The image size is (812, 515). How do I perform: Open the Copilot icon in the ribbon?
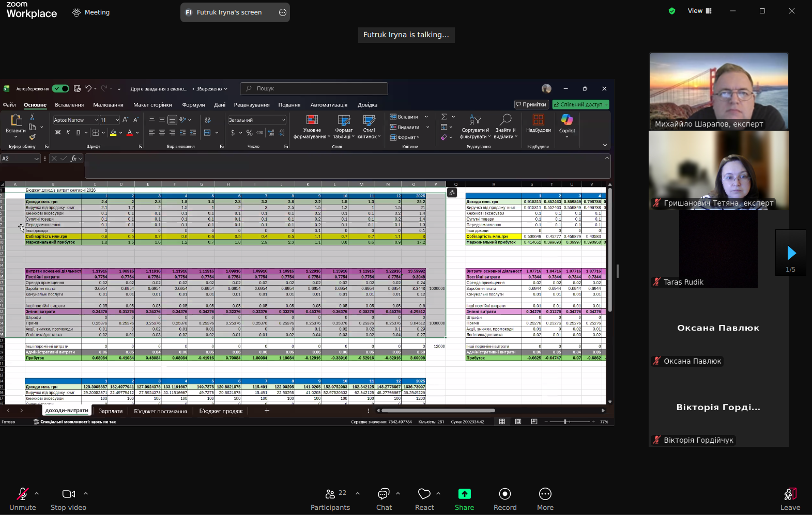567,123
